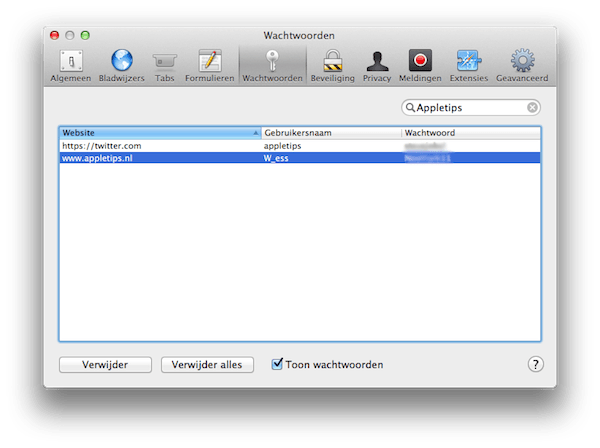600x448 pixels.
Task: Untick the Toon wachtwoorden checkbox
Action: pos(277,363)
